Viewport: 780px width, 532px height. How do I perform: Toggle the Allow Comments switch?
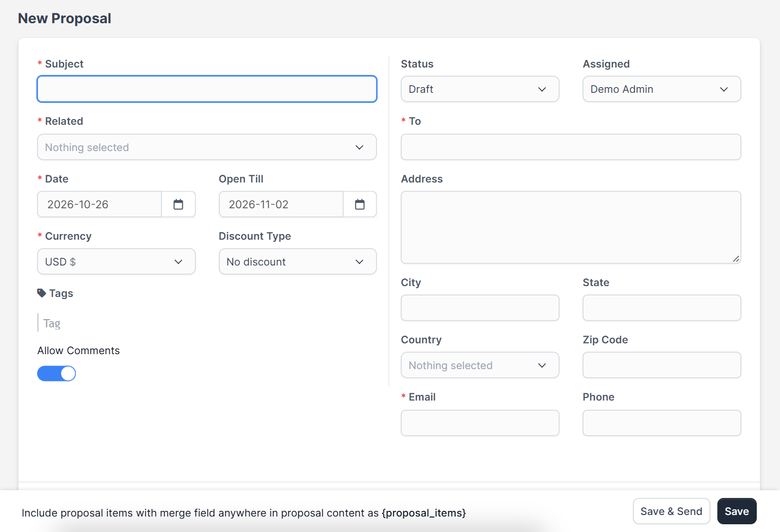56,374
